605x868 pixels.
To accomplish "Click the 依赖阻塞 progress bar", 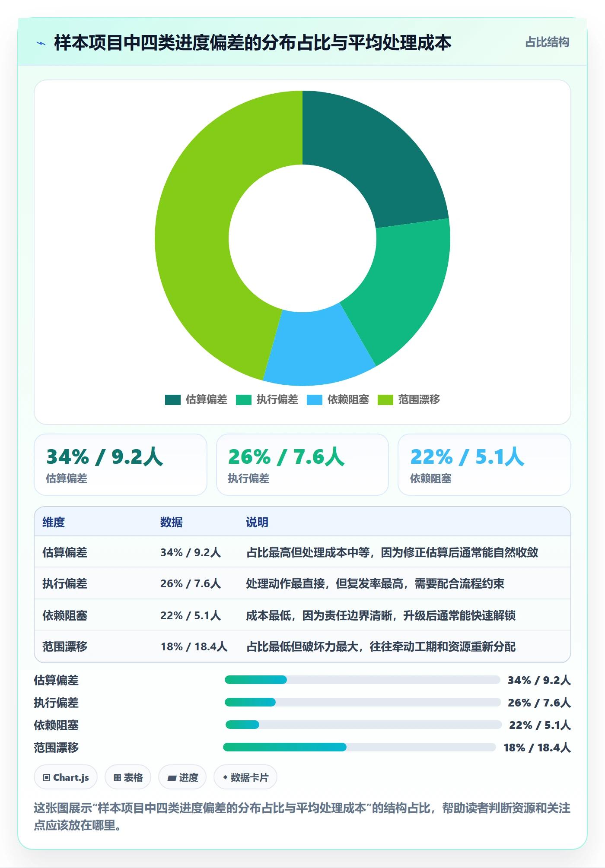I will coord(363,725).
